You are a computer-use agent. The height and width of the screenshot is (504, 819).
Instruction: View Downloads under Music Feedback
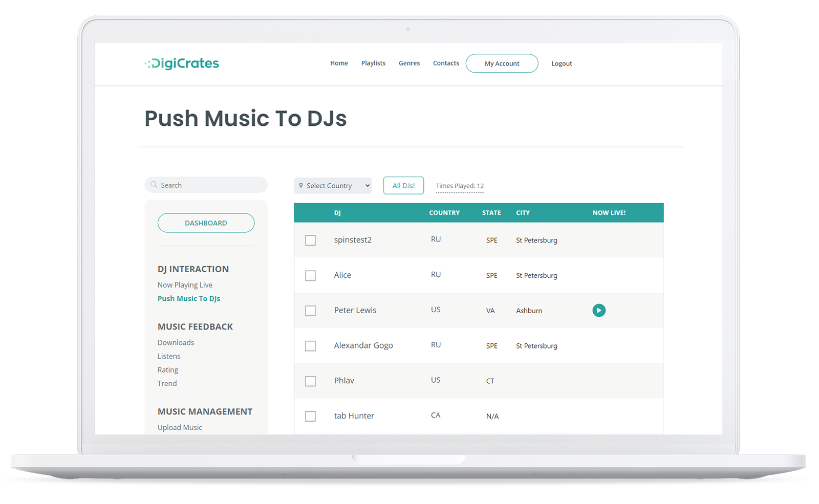pyautogui.click(x=176, y=343)
